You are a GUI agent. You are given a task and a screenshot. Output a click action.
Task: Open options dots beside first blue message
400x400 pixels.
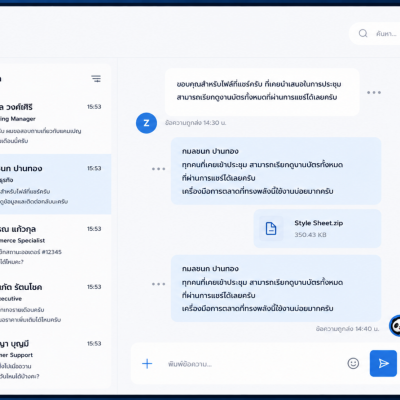coord(158,169)
